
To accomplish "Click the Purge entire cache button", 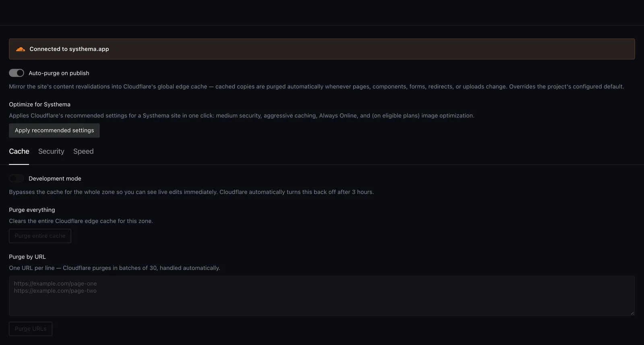I will click(40, 236).
